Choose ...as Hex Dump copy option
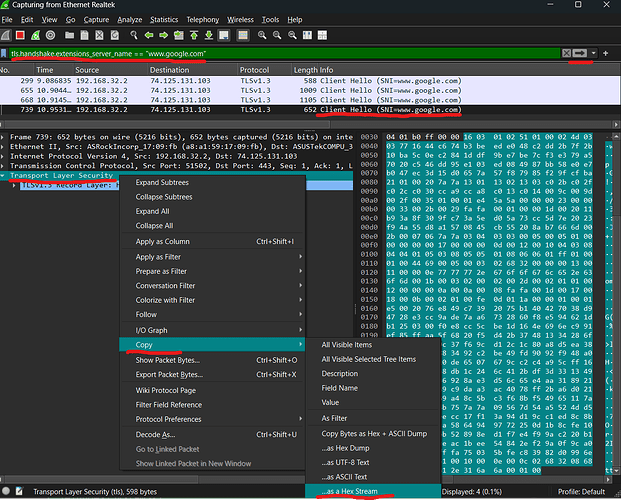 tap(373, 448)
